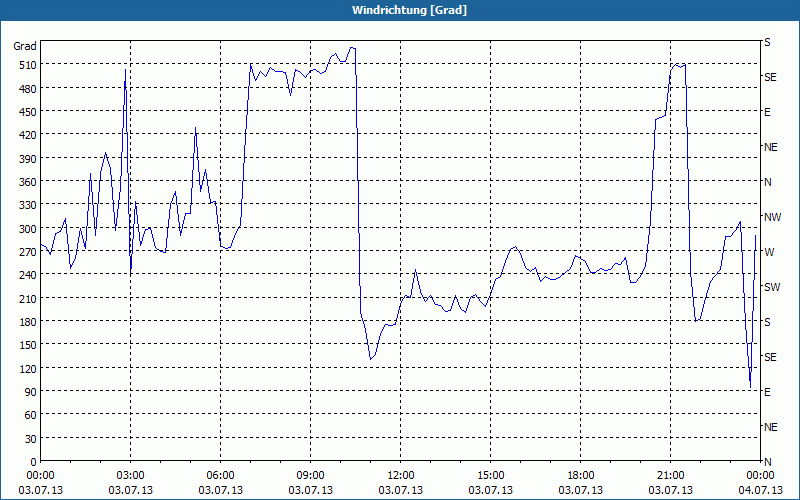Click the 00:00 label above 04.07.13
This screenshot has width=800, height=500.
(x=760, y=476)
